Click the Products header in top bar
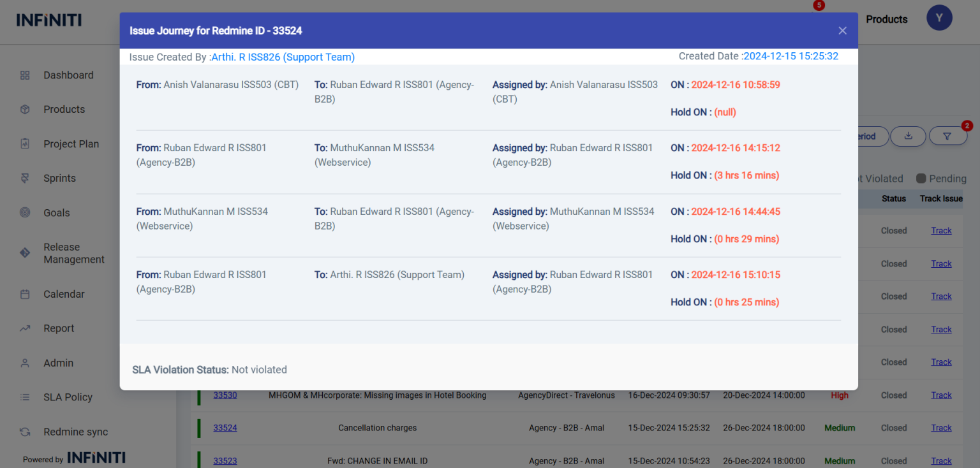Screen dimensions: 980x468 coord(886,19)
